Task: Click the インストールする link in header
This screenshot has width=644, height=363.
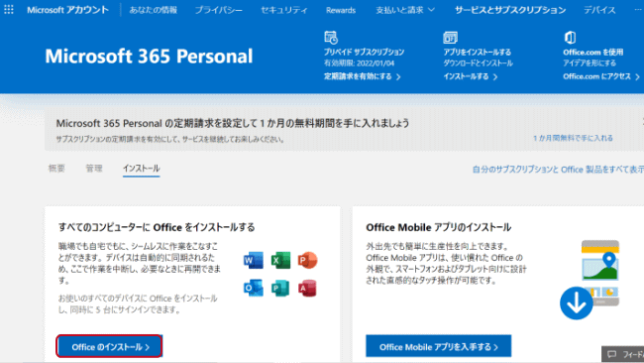Action: click(x=471, y=76)
